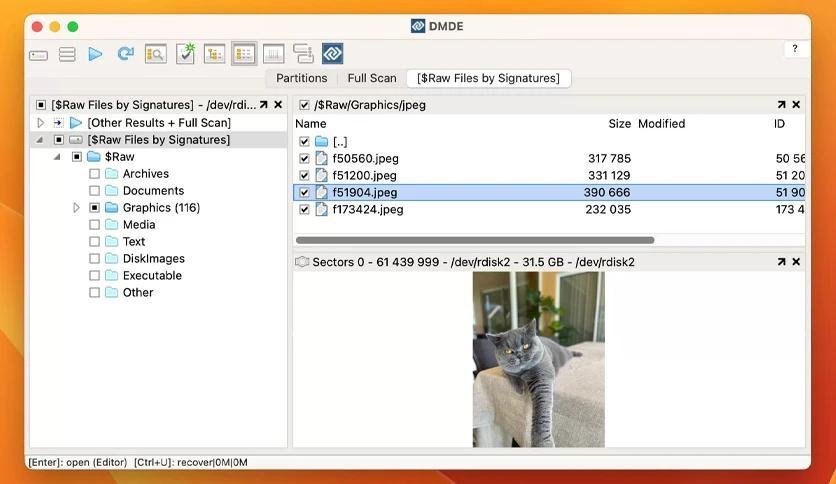Click the stacked horizontal lines toolbar icon
The image size is (836, 484).
point(67,54)
